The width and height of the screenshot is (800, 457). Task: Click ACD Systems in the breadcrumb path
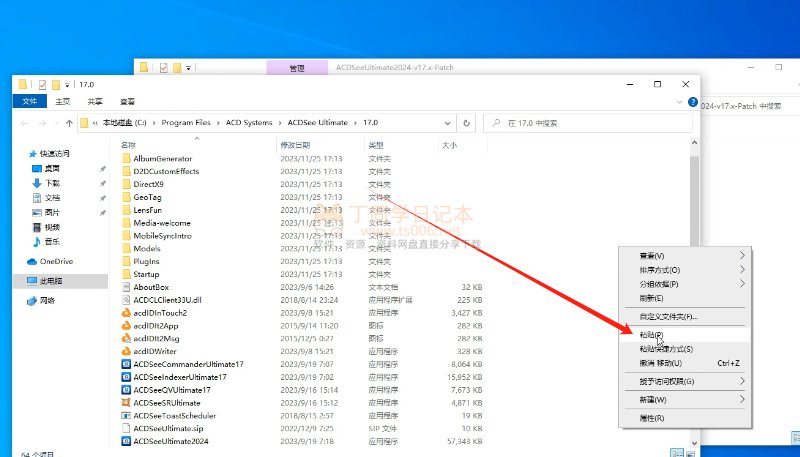250,123
